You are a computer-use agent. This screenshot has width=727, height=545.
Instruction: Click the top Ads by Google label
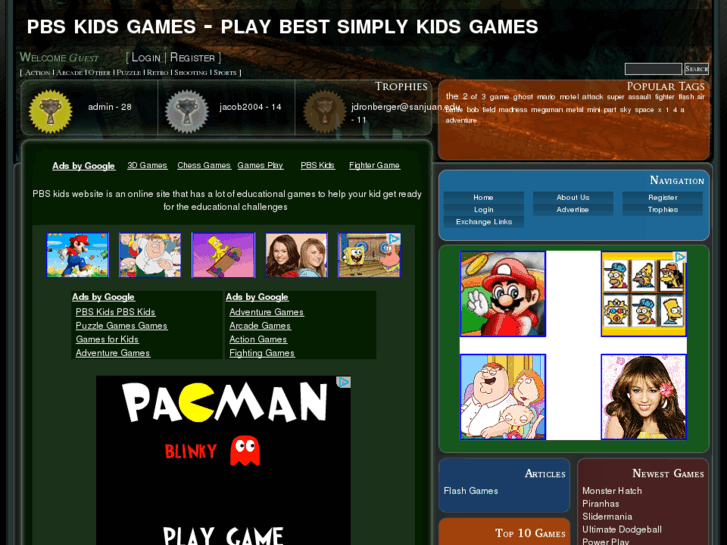(x=83, y=166)
